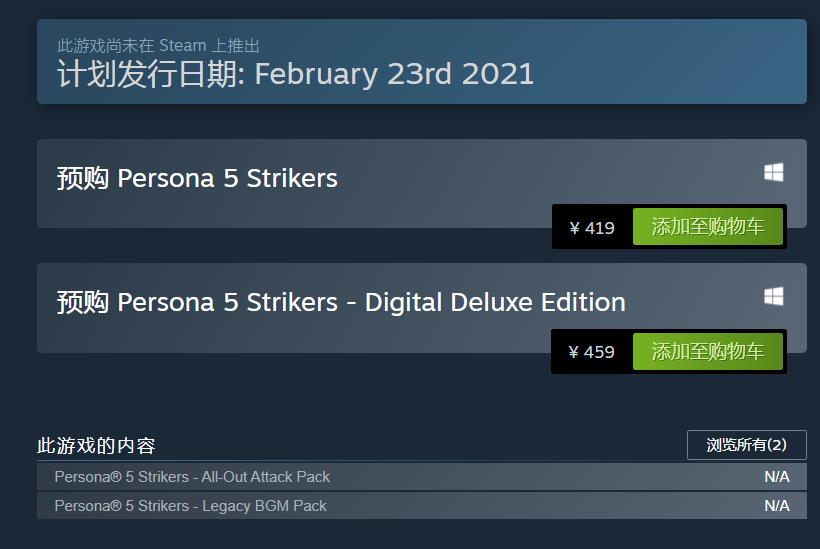
Task: Click the 此游戏的内容 section heading
Action: coord(96,446)
